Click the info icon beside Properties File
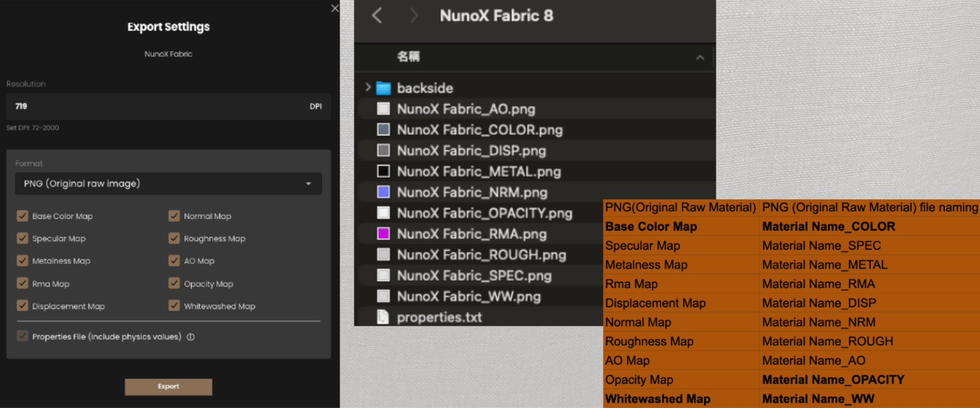This screenshot has height=408, width=980. (x=191, y=337)
